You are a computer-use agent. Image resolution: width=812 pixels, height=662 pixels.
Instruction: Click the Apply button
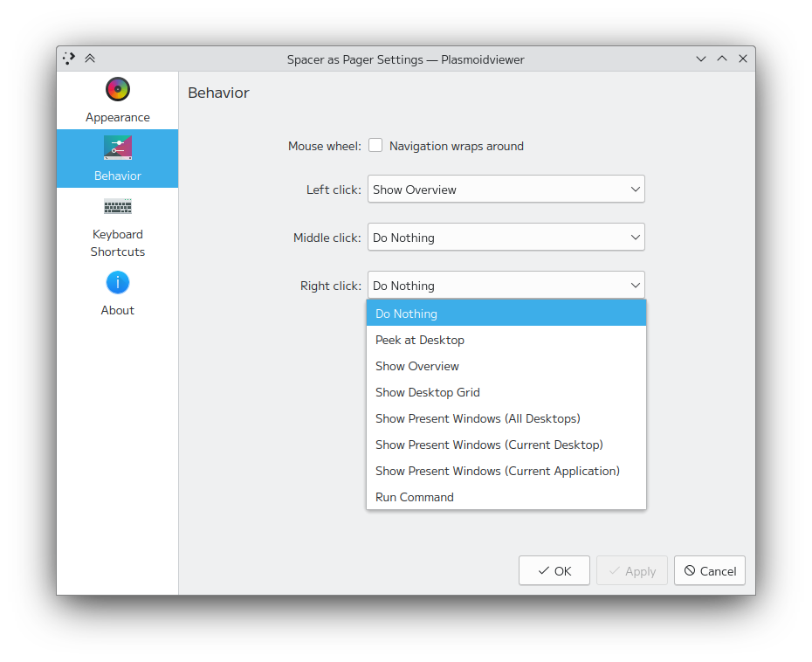point(632,571)
